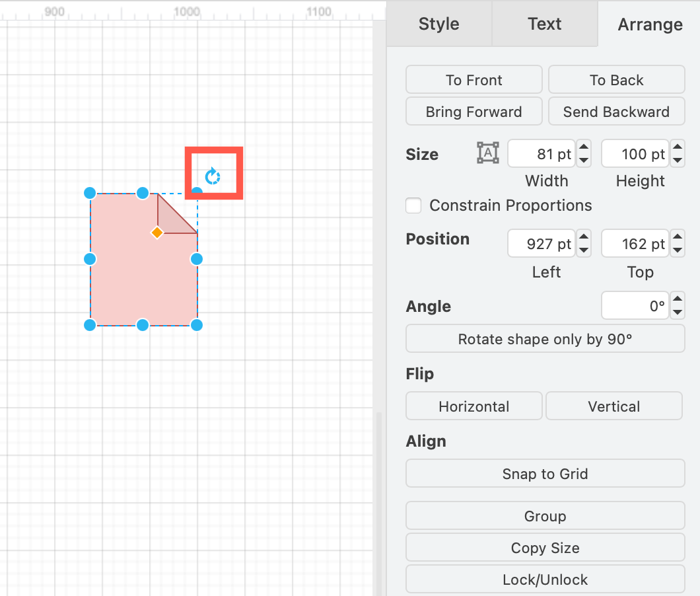The height and width of the screenshot is (596, 700).
Task: Flip the shape horizontally
Action: 473,406
